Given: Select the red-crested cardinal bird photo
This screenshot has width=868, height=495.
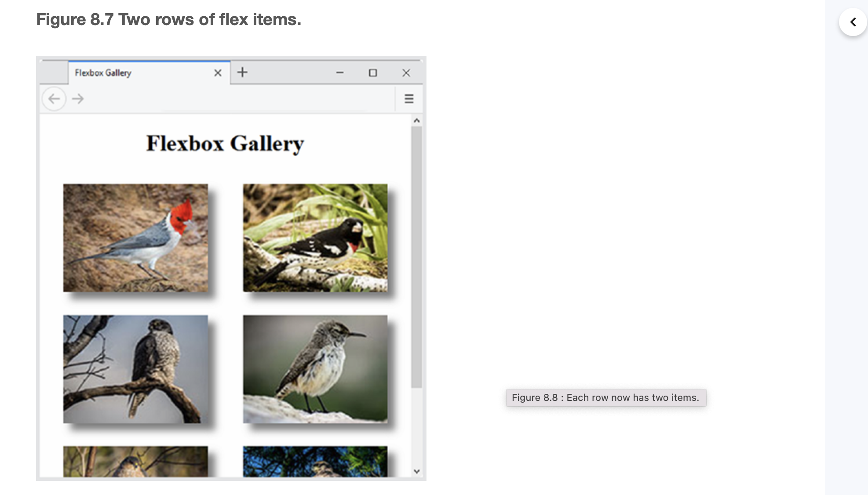Looking at the screenshot, I should [x=135, y=237].
